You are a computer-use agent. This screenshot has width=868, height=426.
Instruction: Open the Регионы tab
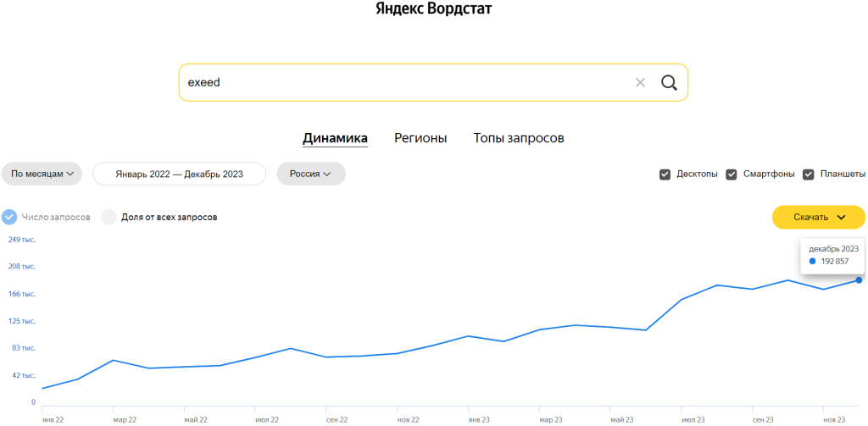(420, 138)
